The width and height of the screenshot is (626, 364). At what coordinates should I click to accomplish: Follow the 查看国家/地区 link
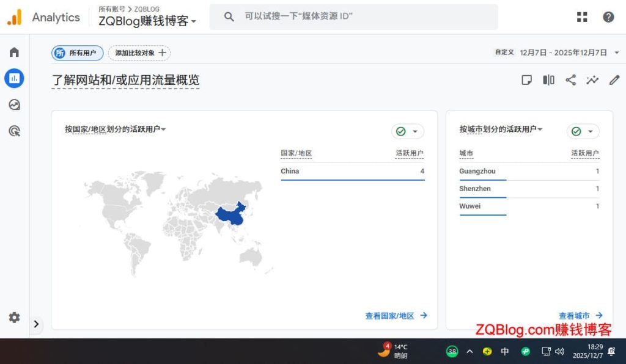(394, 316)
